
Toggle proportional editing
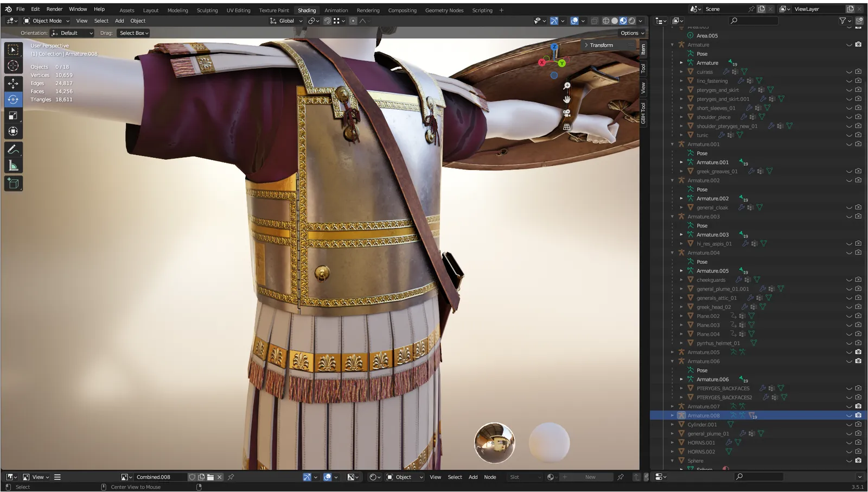353,21
